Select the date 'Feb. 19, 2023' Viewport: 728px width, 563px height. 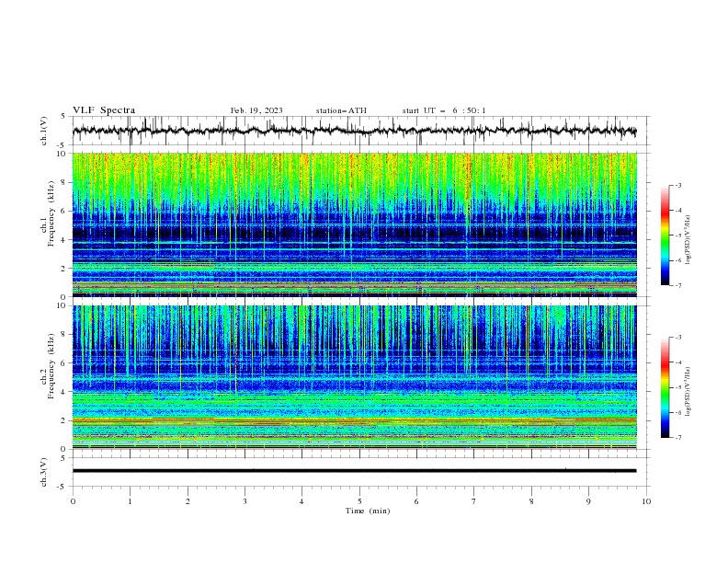(256, 110)
